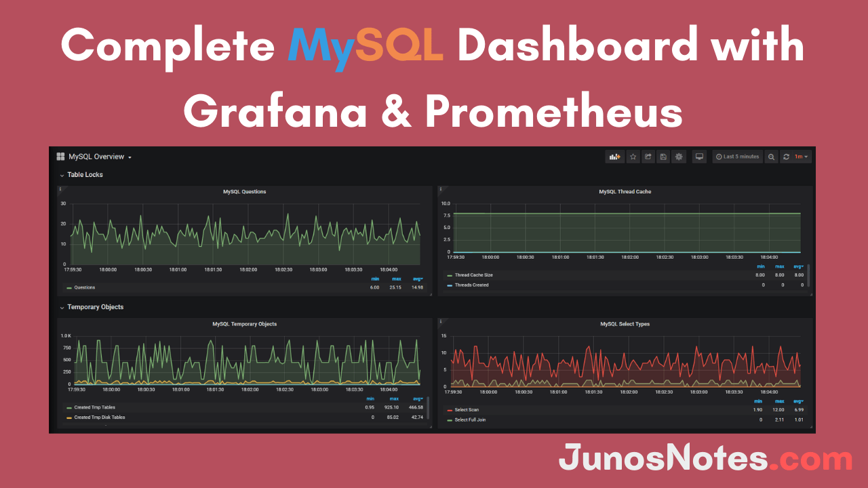Sort MySQL Questions legend by avg
This screenshot has width=868, height=488.
coord(417,279)
